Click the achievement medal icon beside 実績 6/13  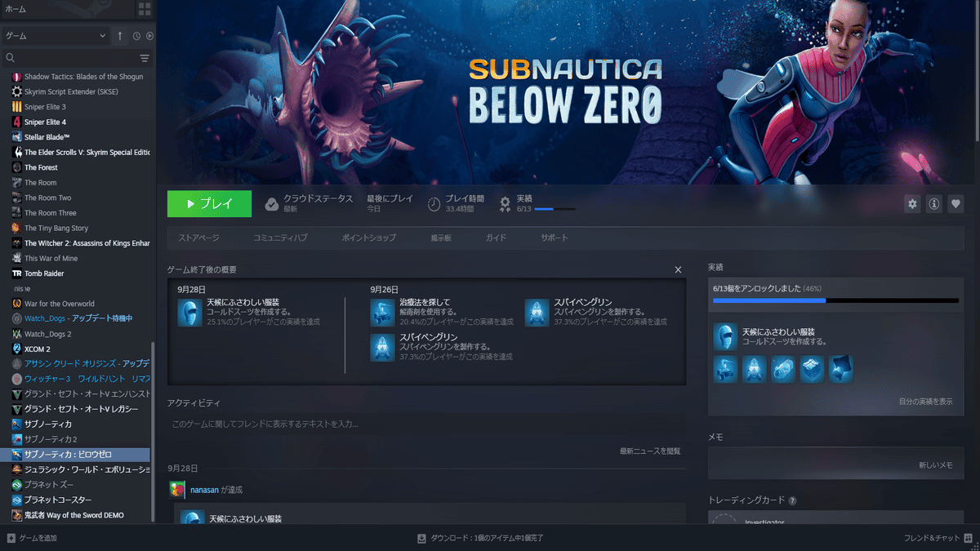(x=506, y=204)
